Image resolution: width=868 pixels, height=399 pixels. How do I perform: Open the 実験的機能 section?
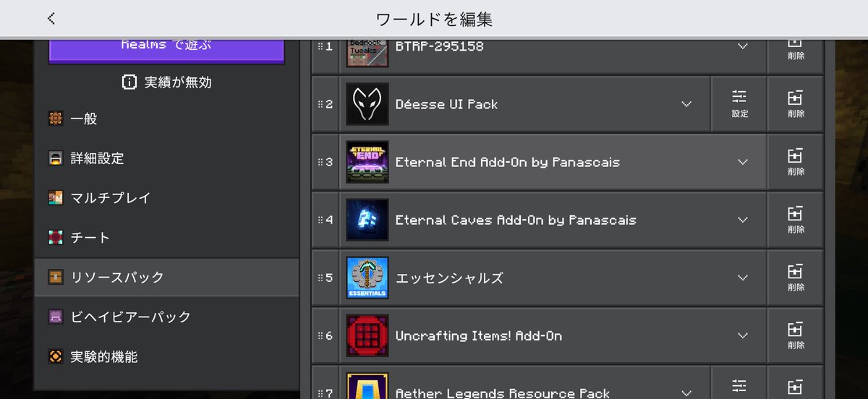coord(166,356)
